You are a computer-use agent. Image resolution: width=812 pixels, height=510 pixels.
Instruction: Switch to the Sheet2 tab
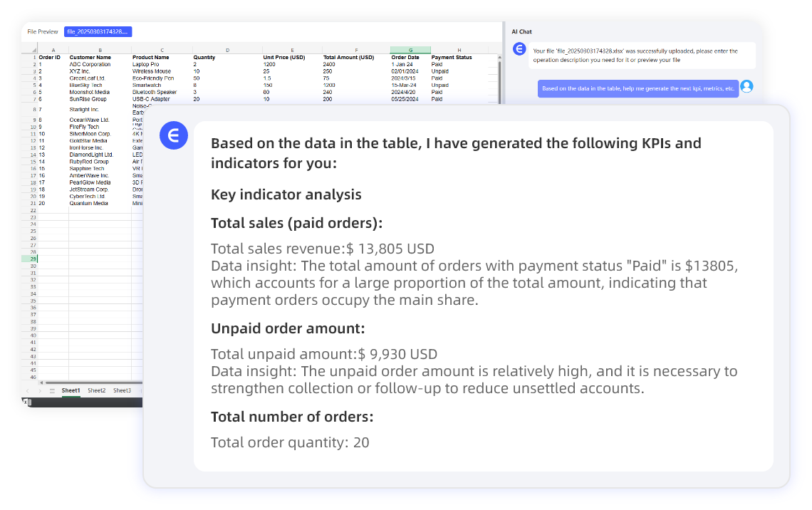97,390
